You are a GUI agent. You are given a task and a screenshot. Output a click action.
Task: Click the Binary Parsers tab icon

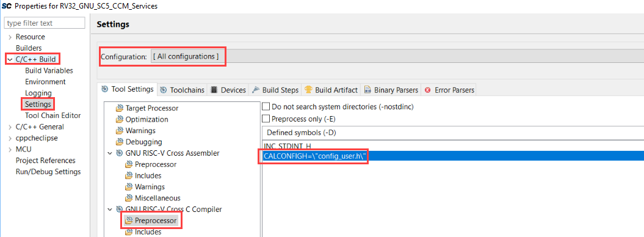click(x=367, y=90)
